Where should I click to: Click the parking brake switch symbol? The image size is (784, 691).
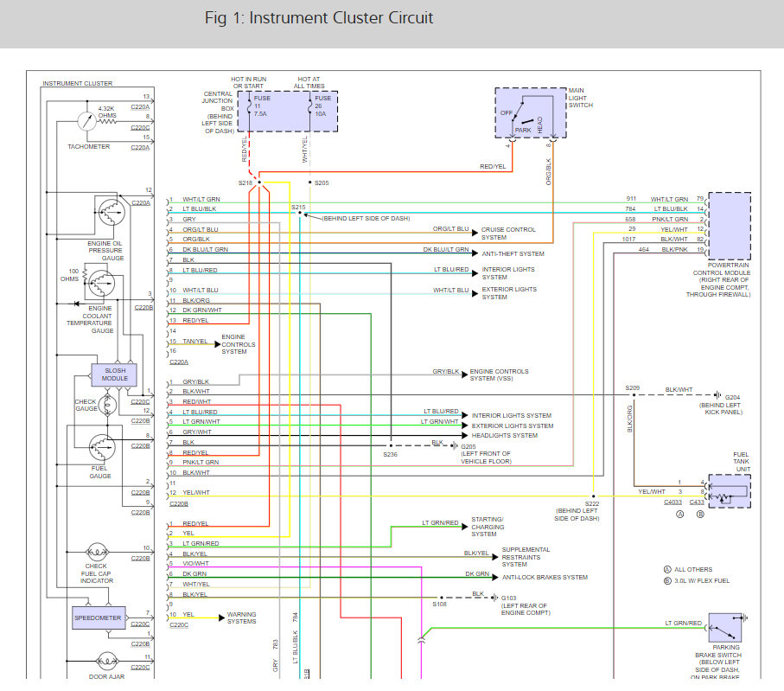pyautogui.click(x=725, y=629)
